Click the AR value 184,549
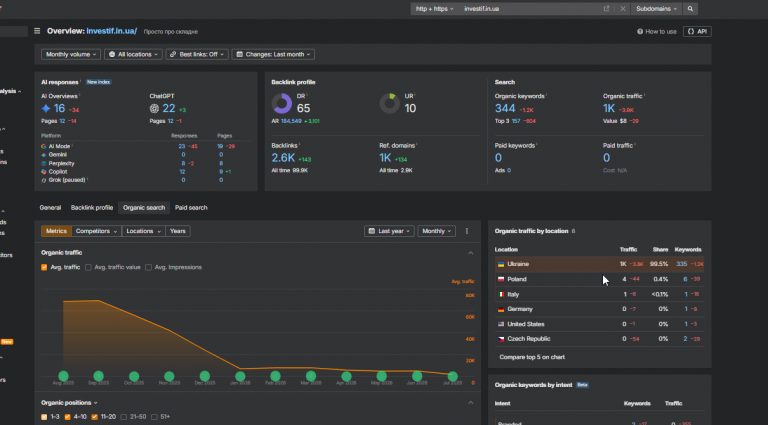This screenshot has height=425, width=768. point(291,121)
